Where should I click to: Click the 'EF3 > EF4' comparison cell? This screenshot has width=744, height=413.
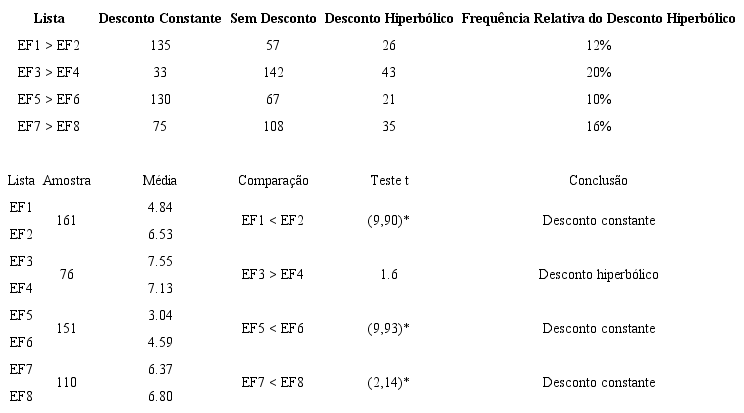click(272, 274)
